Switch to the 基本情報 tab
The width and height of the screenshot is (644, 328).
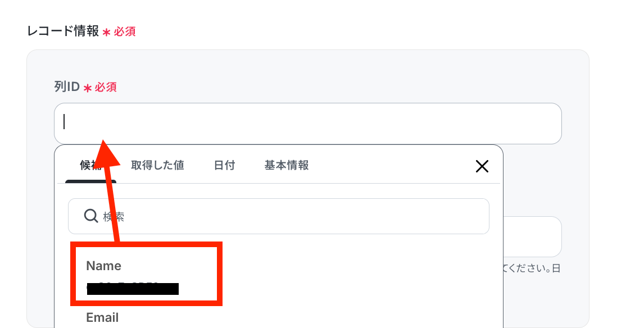point(286,166)
